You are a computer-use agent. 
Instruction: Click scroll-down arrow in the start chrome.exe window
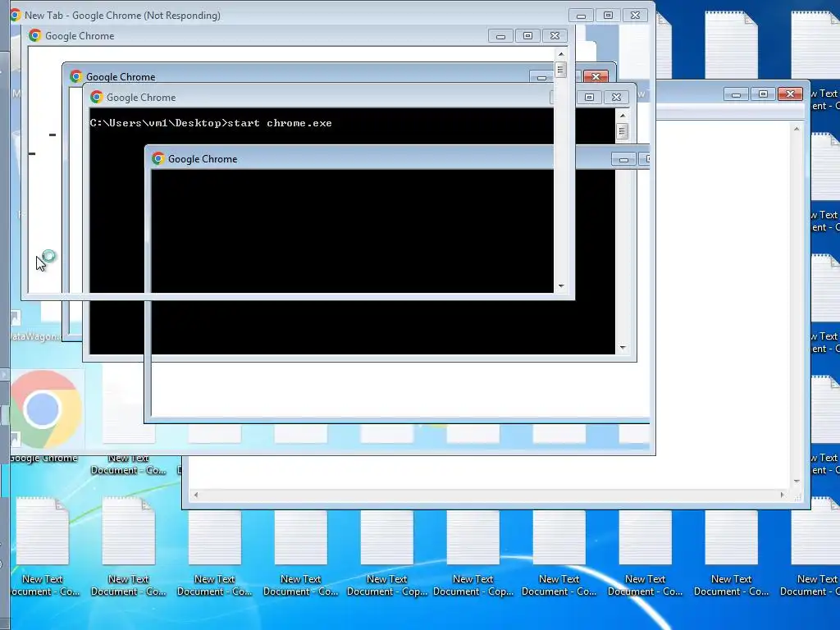pos(623,348)
